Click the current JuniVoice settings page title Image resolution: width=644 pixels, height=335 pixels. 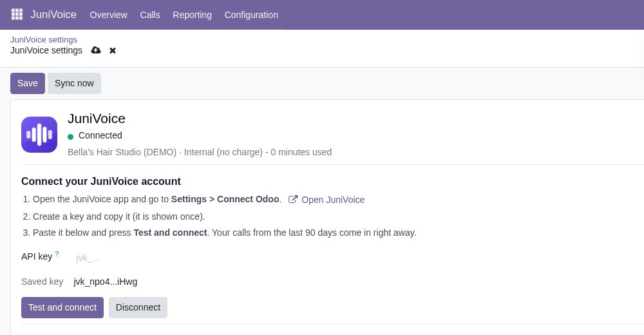(46, 50)
